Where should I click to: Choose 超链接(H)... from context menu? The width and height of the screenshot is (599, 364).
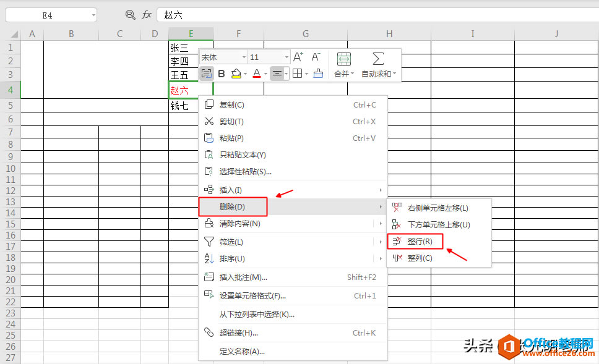pyautogui.click(x=293, y=333)
